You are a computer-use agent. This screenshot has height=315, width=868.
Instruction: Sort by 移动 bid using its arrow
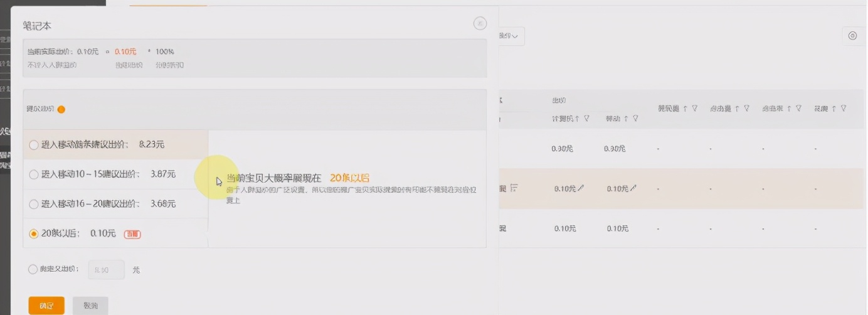(x=626, y=119)
